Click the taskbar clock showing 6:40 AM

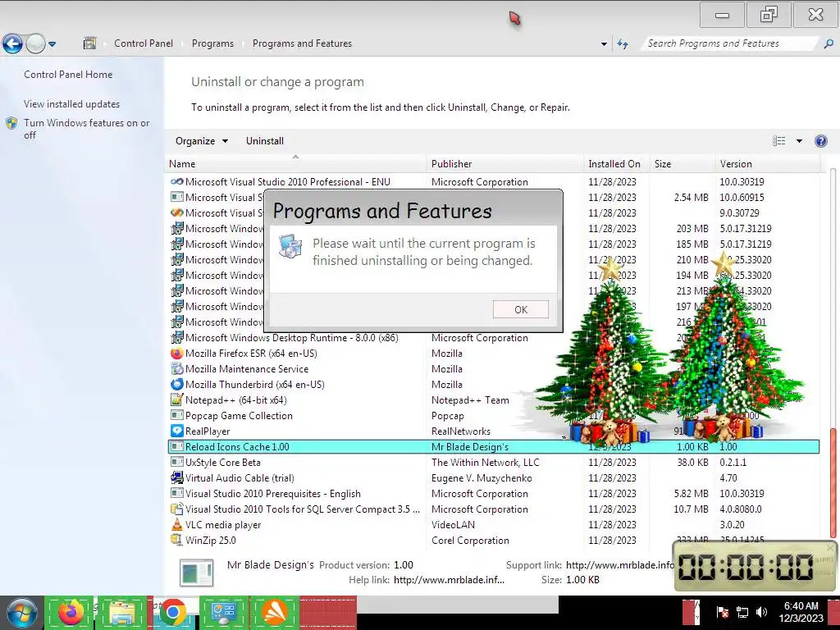tap(801, 612)
